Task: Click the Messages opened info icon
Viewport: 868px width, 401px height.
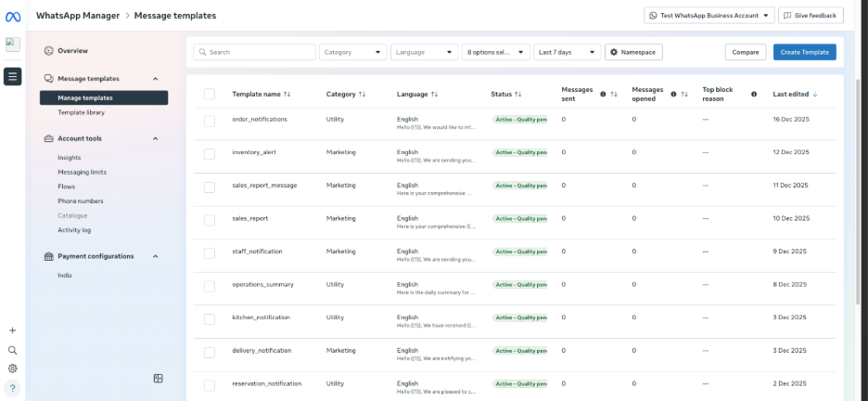Action: click(x=673, y=94)
